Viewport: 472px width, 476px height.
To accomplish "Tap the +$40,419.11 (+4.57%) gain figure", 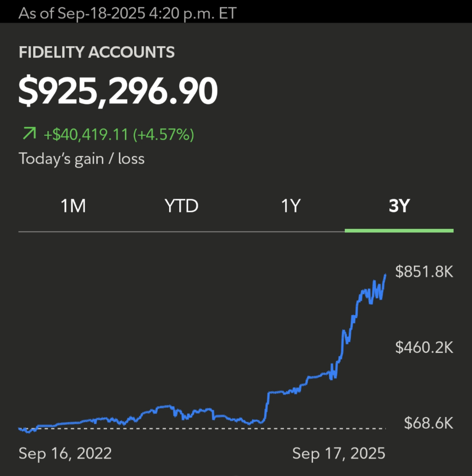I will [119, 135].
